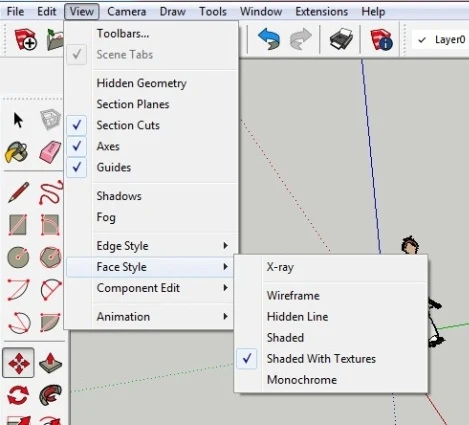469x425 pixels.
Task: Select the Push/Pull tool
Action: coord(50,363)
